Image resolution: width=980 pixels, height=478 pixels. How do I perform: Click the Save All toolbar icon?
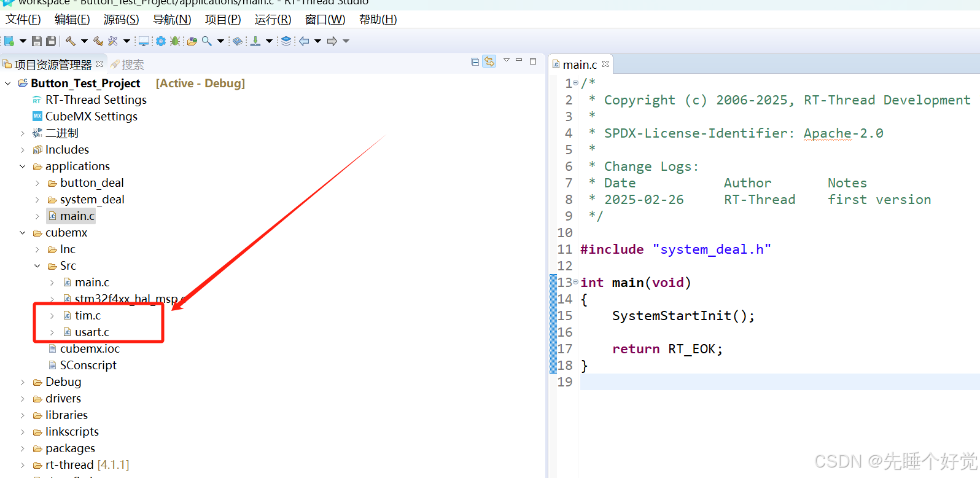click(51, 41)
